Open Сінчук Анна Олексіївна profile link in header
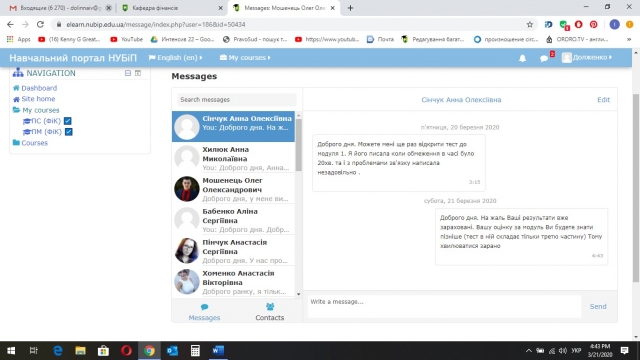The width and height of the screenshot is (640, 360). click(x=461, y=100)
